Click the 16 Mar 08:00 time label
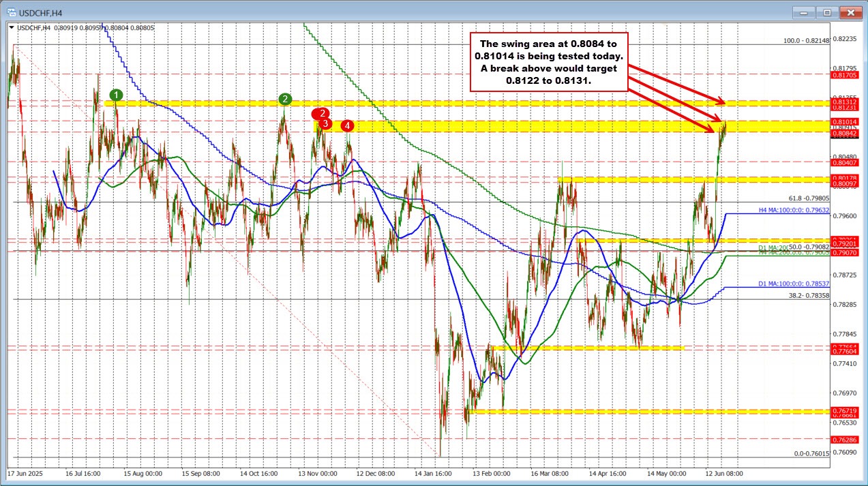The width and height of the screenshot is (868, 486). (x=551, y=472)
